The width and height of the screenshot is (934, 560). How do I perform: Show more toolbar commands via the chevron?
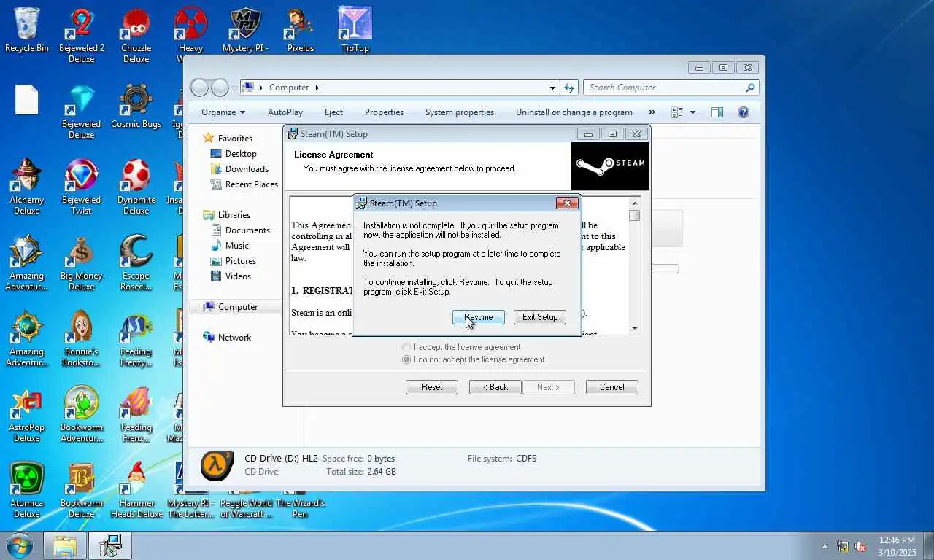[x=652, y=112]
